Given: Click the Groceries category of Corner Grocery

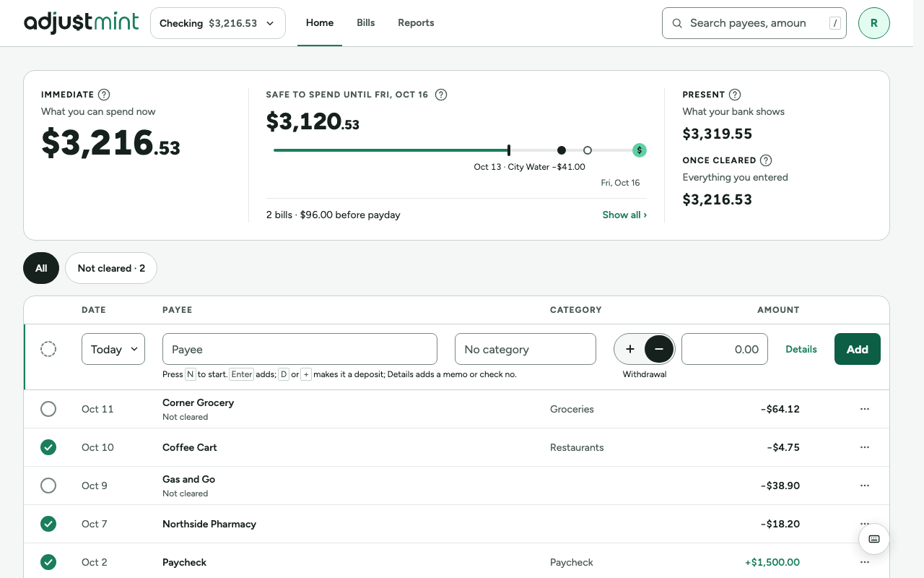Looking at the screenshot, I should (x=572, y=409).
